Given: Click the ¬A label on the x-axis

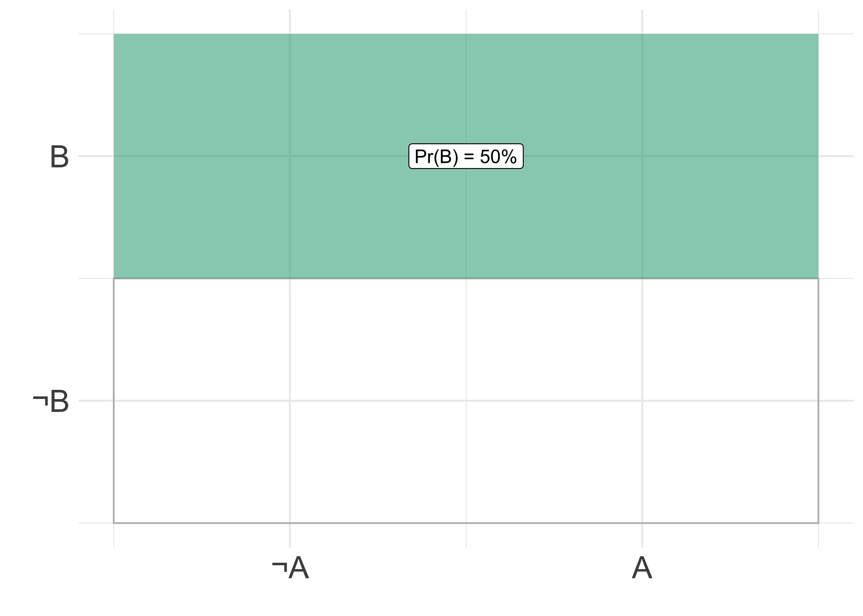Looking at the screenshot, I should pyautogui.click(x=290, y=568).
